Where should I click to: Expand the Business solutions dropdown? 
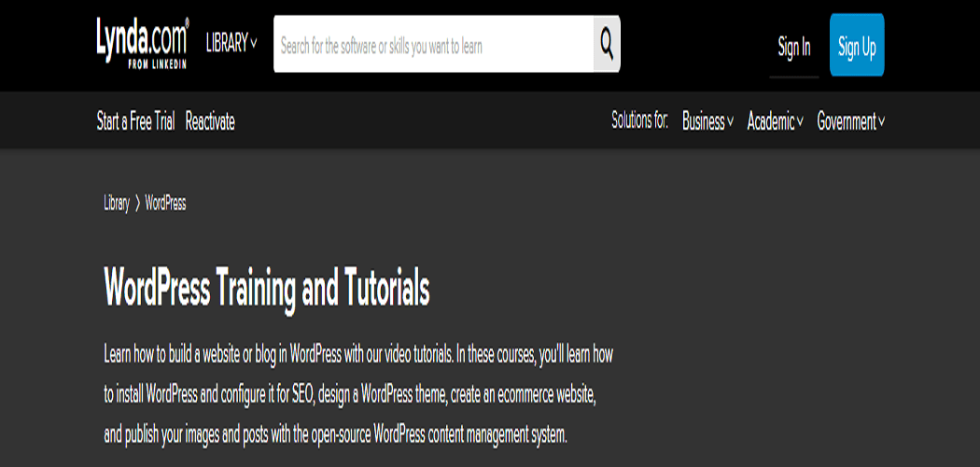coord(707,121)
